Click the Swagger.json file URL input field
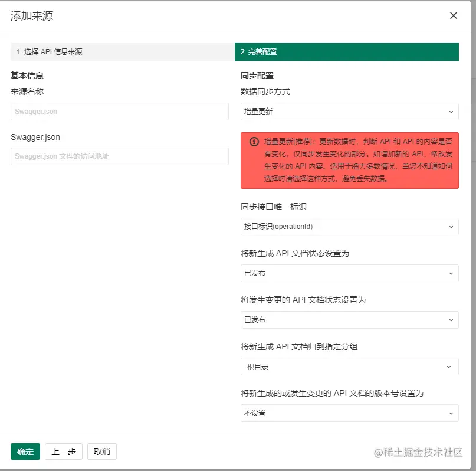The image size is (476, 471). point(120,156)
